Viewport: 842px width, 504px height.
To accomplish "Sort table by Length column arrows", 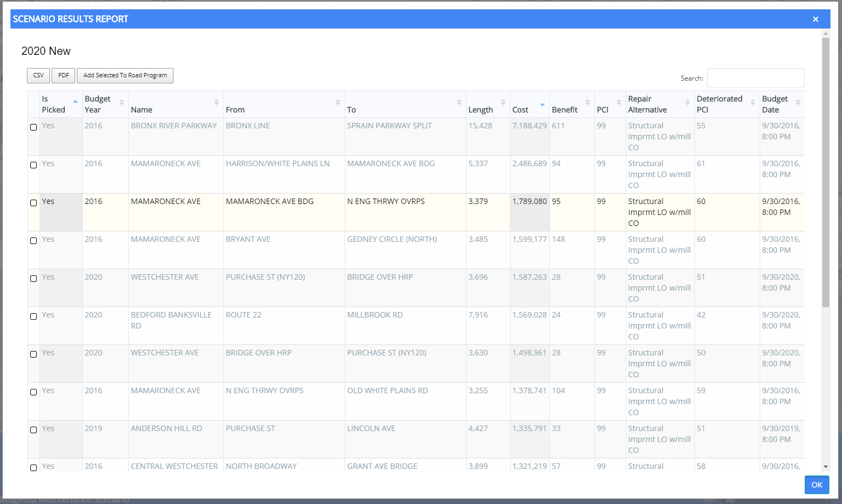I will (x=503, y=103).
